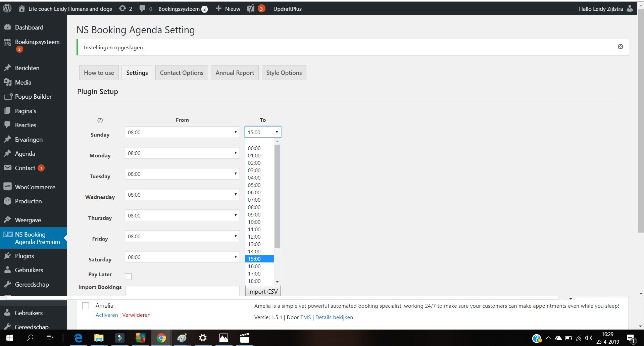Click time list scrollbar down arrow

tap(277, 282)
